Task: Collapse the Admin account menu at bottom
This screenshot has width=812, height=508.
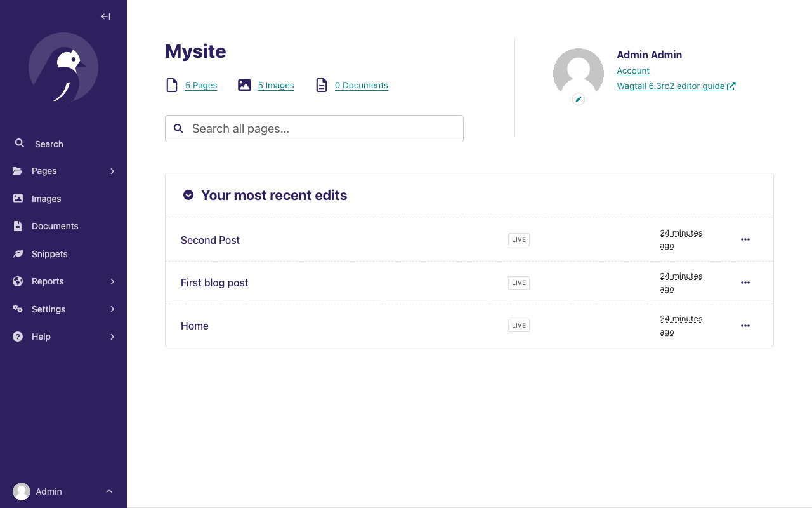Action: (108, 491)
